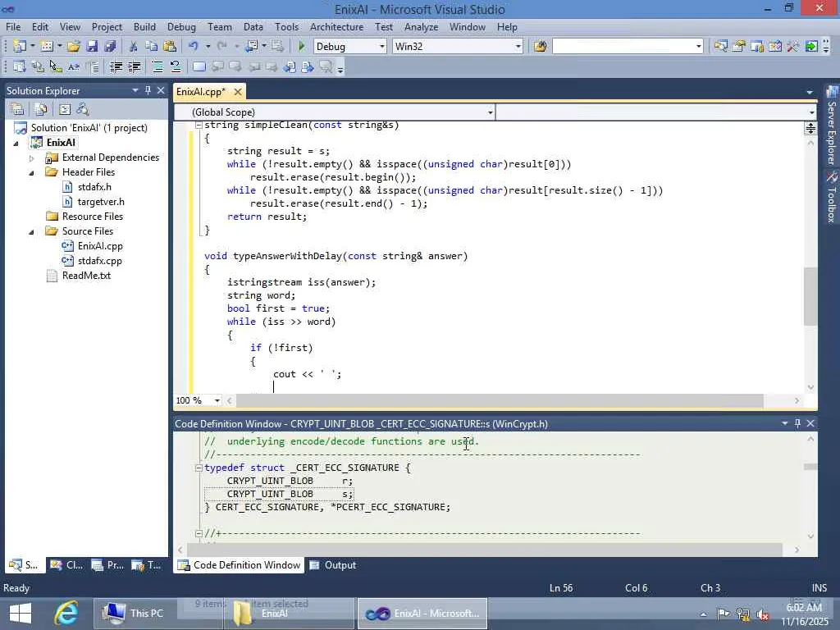The width and height of the screenshot is (840, 630).
Task: Click Show All Files icon in Solution Explorer
Action: pos(41,109)
